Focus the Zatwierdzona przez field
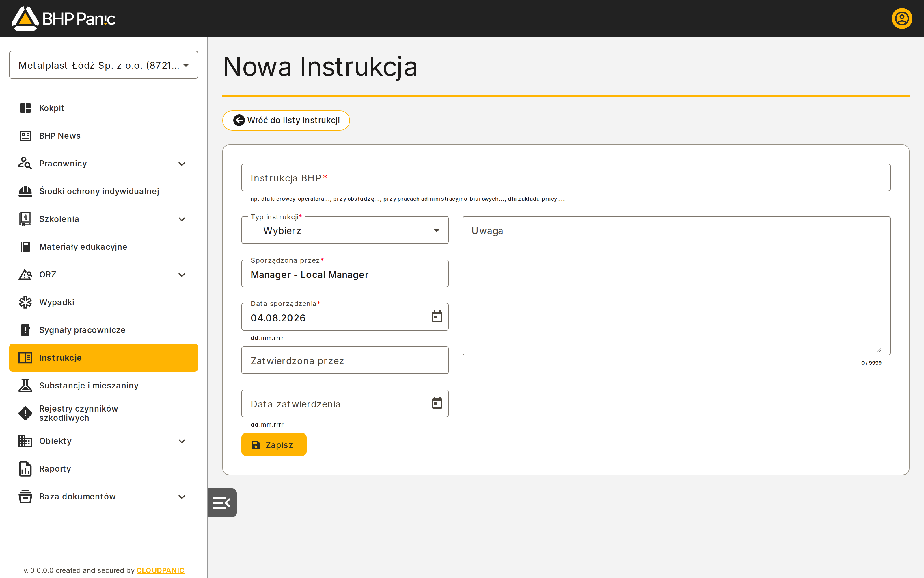Screen dimensions: 924x578 click(x=345, y=360)
